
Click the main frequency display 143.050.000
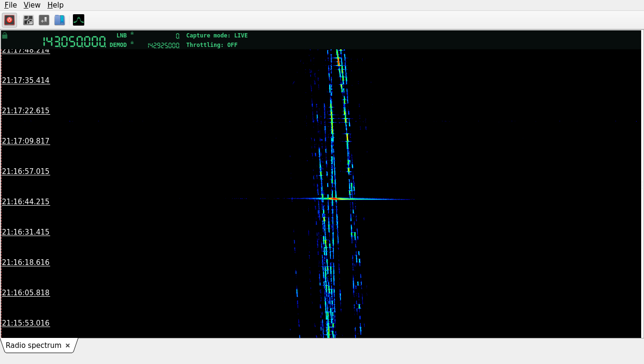click(x=74, y=42)
